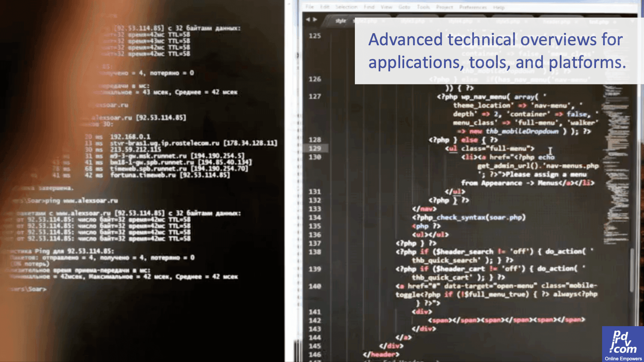
Task: Select the active style tab
Action: coord(340,21)
